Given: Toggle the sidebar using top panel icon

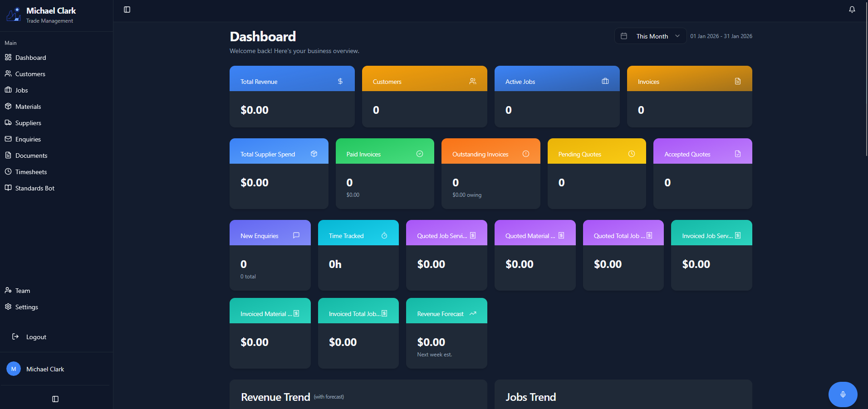Looking at the screenshot, I should 127,10.
